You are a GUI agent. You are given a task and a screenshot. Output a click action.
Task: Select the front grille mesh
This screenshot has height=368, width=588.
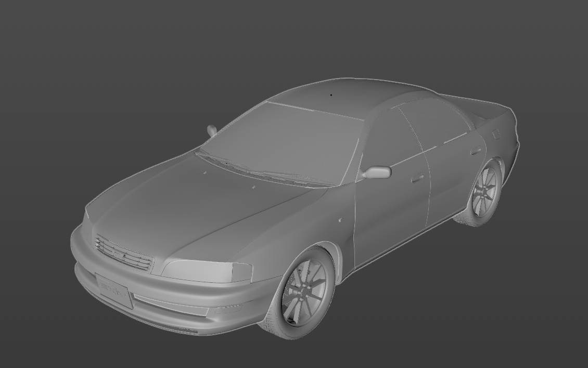[124, 253]
